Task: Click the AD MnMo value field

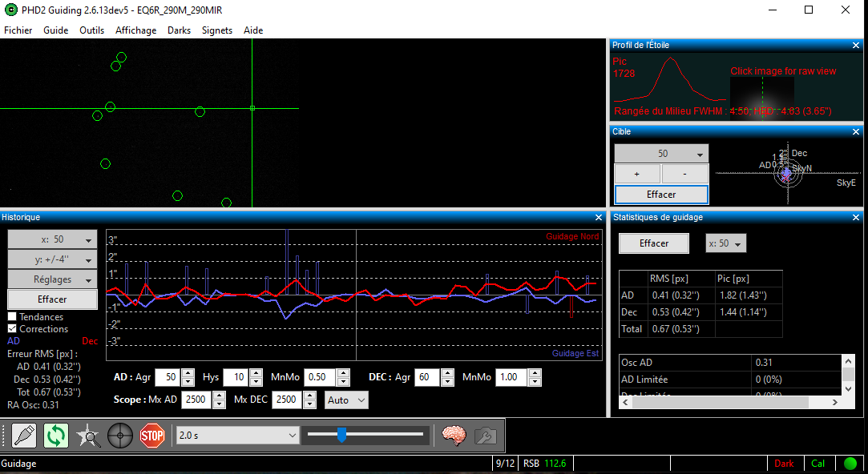Action: tap(320, 377)
